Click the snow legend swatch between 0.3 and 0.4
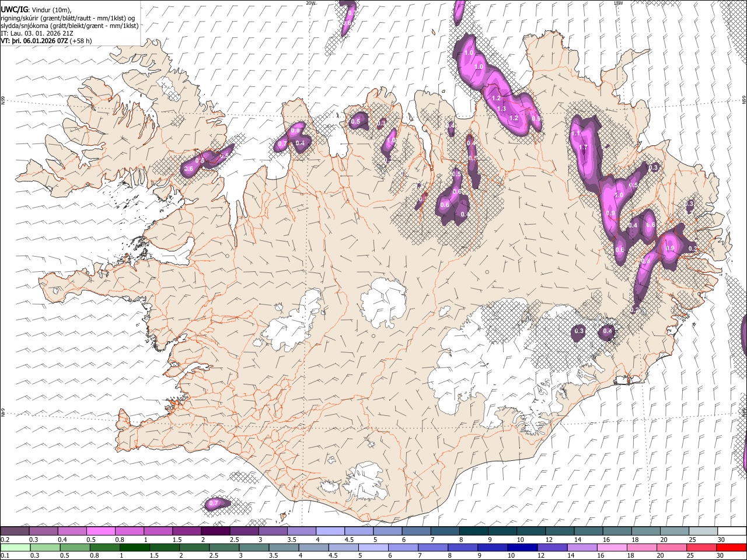This screenshot has width=747, height=560. 43,531
